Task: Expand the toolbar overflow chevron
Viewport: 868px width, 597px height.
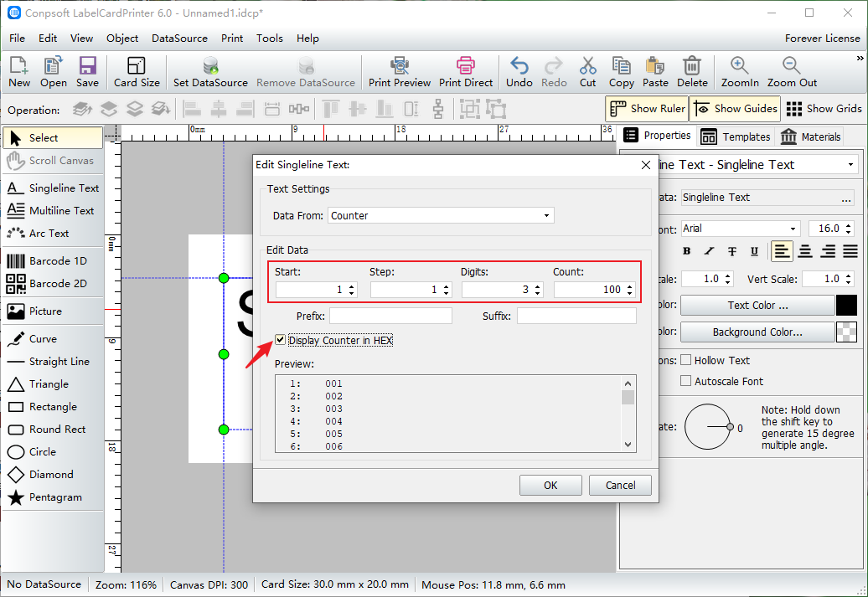Action: pyautogui.click(x=860, y=58)
